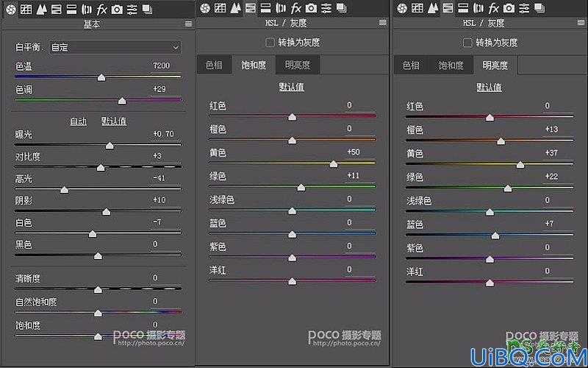Open the 白平衡 自定 dropdown

click(115, 47)
